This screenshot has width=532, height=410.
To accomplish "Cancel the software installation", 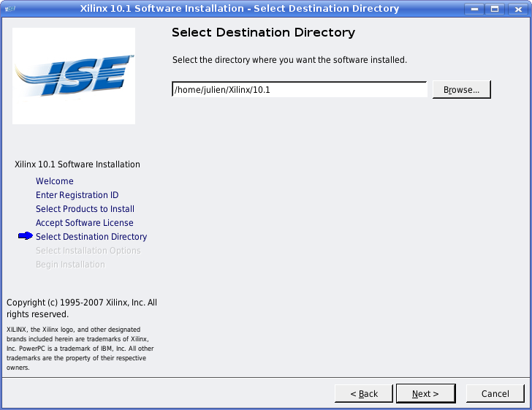I will [495, 394].
